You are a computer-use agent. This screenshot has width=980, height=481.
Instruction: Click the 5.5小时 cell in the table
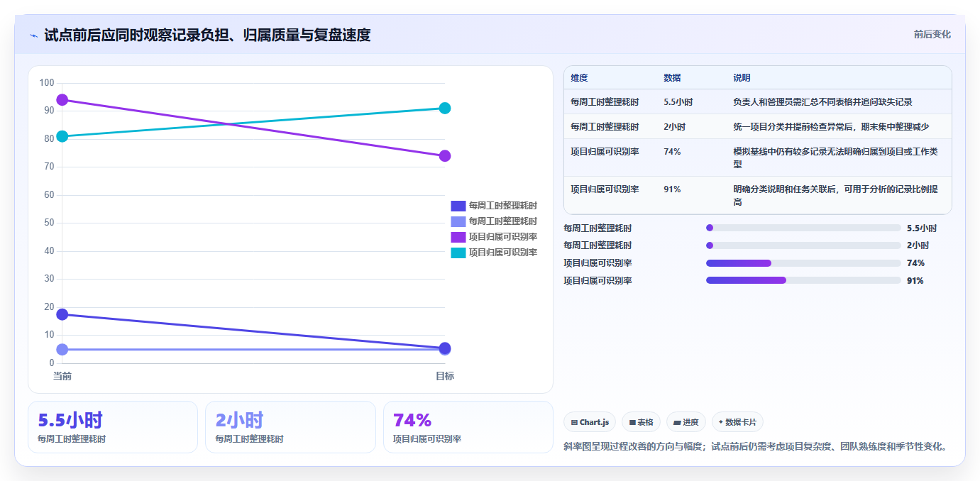tap(678, 102)
